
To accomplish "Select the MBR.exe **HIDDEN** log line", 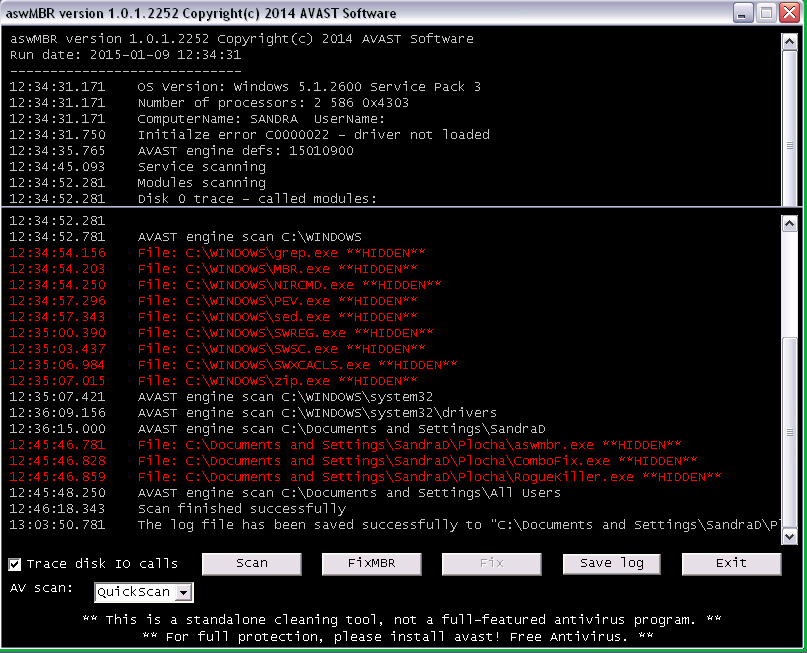I will pyautogui.click(x=213, y=269).
